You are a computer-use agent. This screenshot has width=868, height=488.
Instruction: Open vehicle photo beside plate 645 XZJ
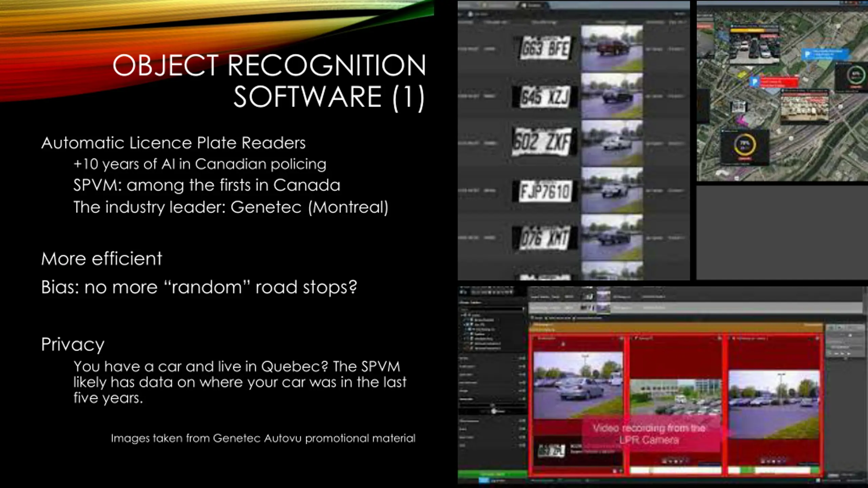coord(612,96)
